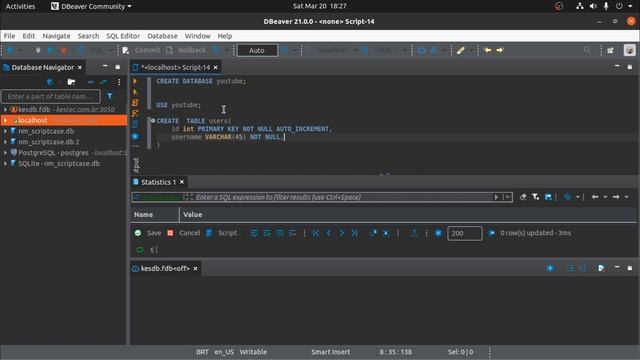Click the eraser icon to clear results filter

pos(523,197)
